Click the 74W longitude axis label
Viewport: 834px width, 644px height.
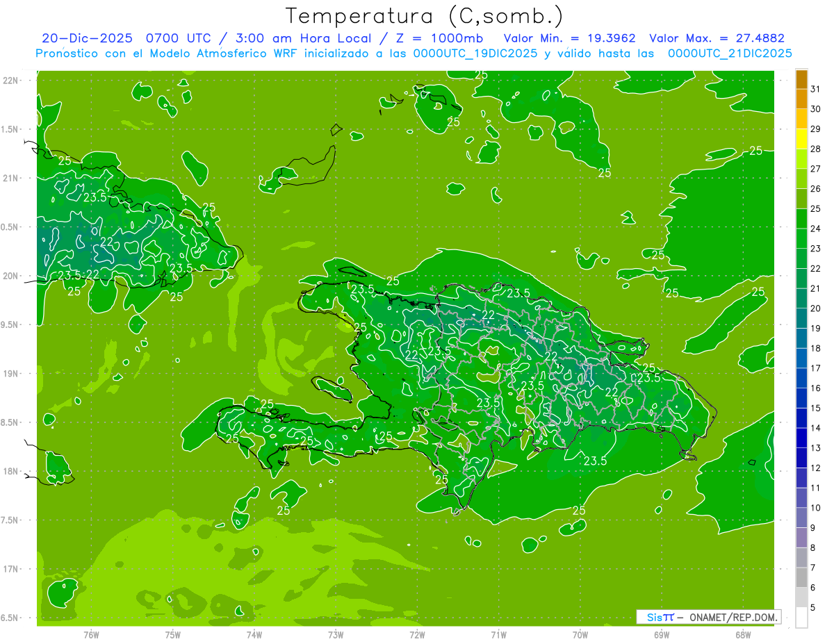click(254, 634)
